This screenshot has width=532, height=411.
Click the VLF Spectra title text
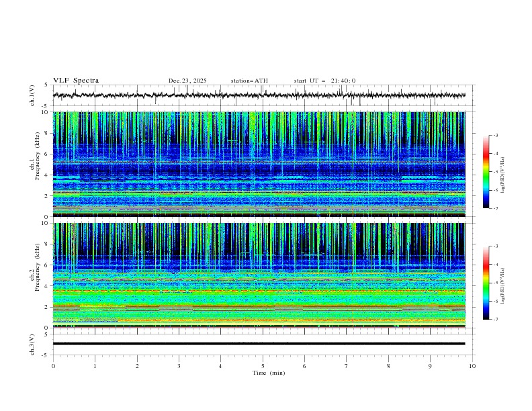[76, 81]
